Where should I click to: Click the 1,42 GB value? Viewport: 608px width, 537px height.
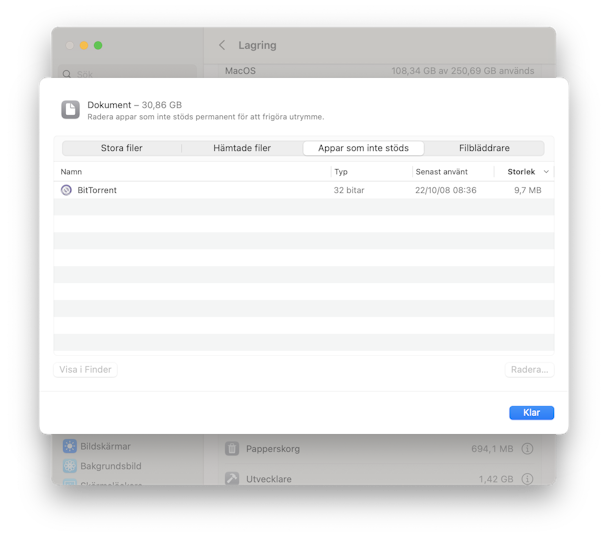click(x=496, y=479)
